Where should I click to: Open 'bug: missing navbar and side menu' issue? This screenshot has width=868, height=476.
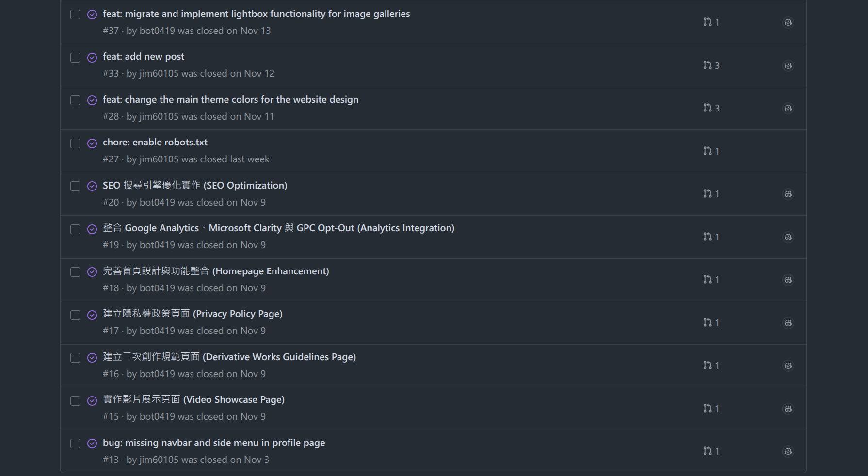tap(214, 443)
